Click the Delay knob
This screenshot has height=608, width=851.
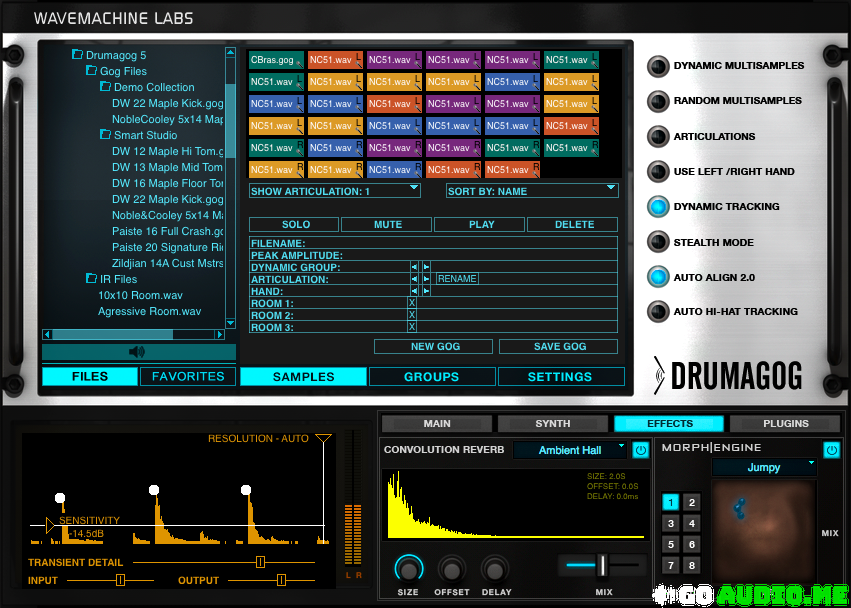click(x=494, y=569)
